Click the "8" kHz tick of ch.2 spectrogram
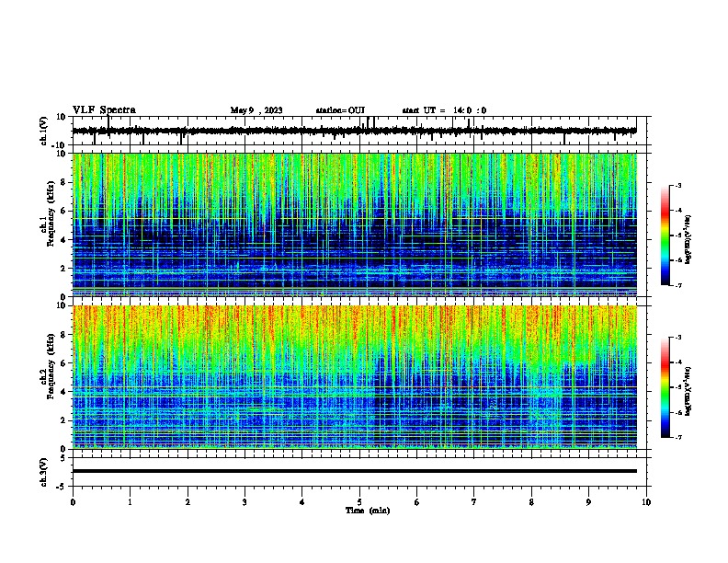This screenshot has height=563, width=728. tap(64, 335)
